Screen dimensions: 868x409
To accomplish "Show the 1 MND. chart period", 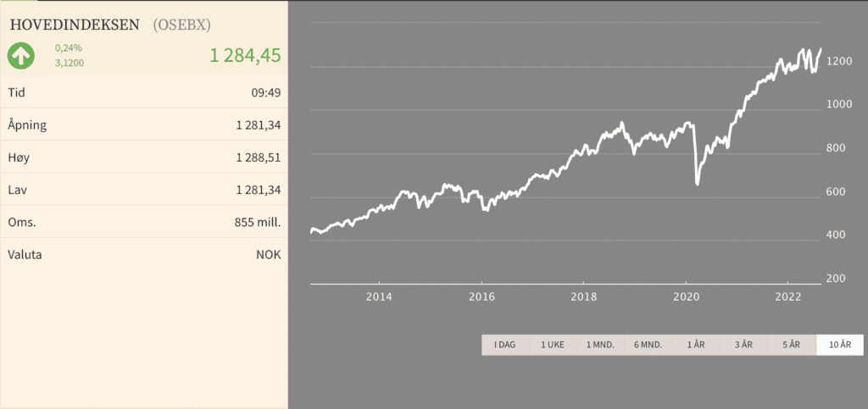I will pos(600,345).
